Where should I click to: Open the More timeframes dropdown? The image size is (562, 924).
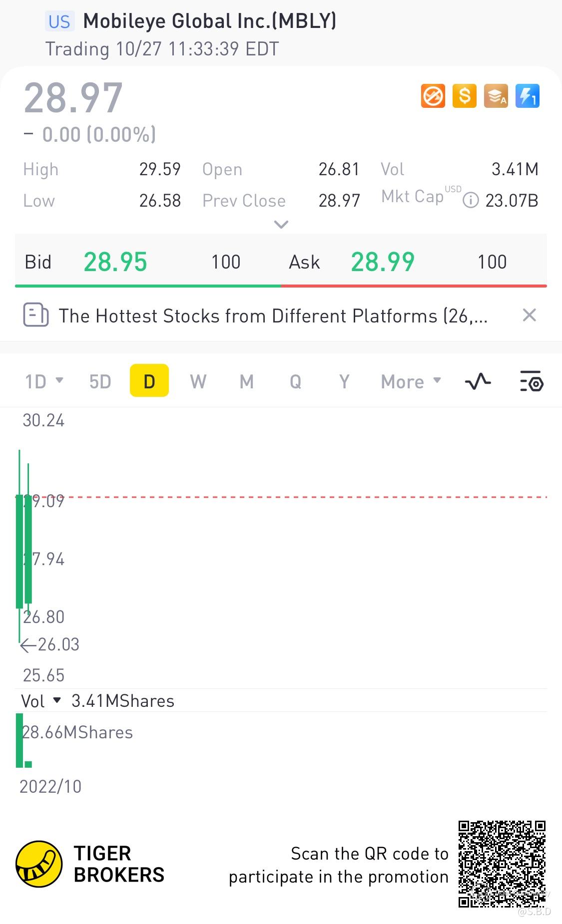[x=411, y=382]
